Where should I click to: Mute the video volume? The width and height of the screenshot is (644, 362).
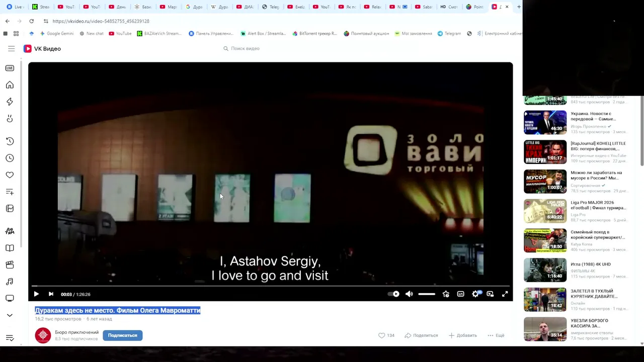409,294
